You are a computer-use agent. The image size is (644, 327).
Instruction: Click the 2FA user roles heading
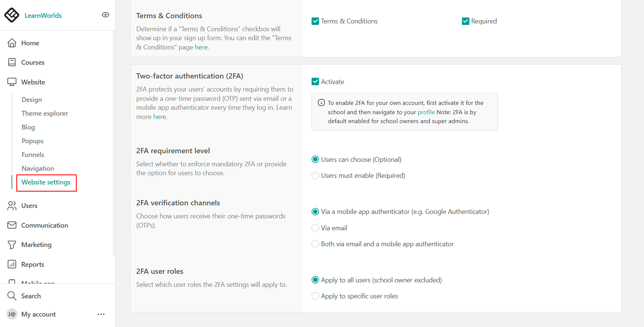160,271
